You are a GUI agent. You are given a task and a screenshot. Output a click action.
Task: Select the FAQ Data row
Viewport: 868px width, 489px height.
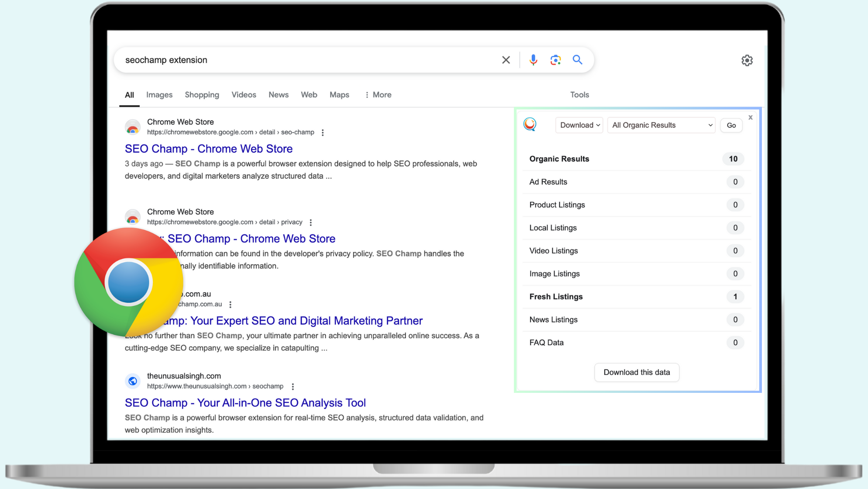[637, 343]
